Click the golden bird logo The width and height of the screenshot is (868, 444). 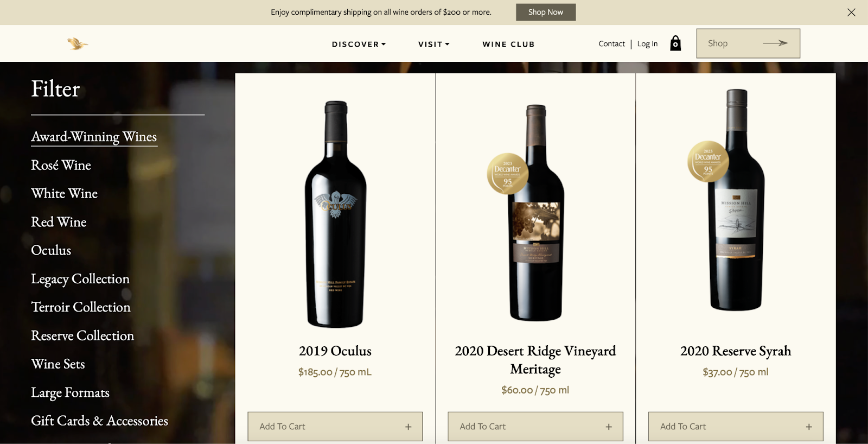(x=78, y=43)
